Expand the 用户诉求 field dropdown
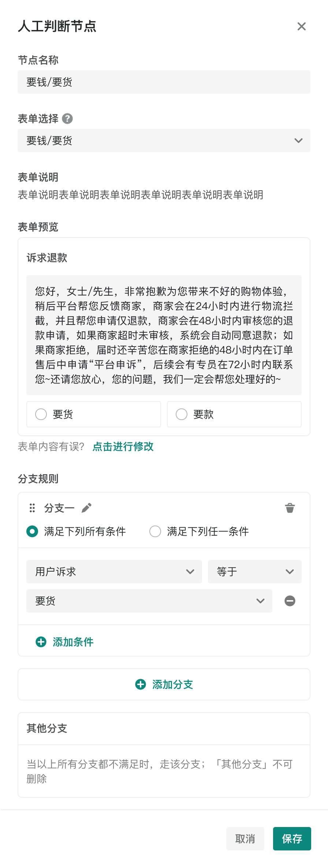This screenshot has width=328, height=868. 114,572
